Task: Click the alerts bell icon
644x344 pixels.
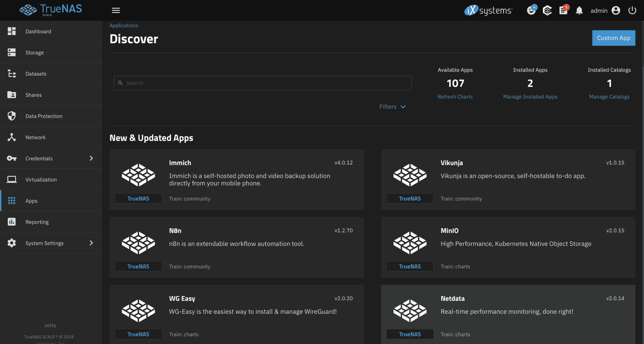Action: tap(579, 10)
